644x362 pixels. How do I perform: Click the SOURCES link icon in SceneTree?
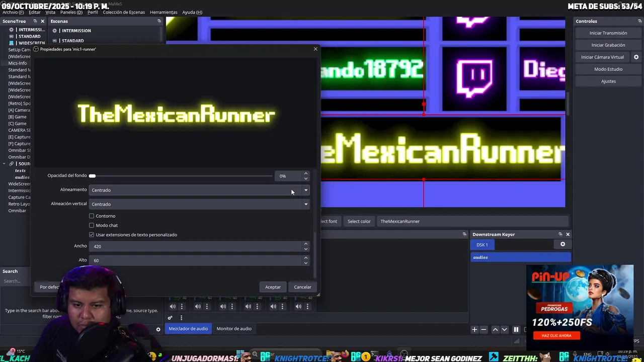click(x=11, y=163)
